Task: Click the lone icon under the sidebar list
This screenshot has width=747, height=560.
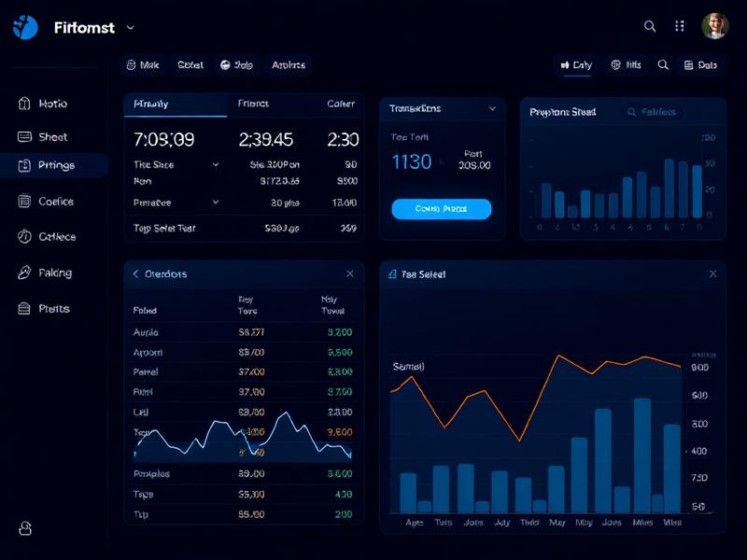Action: 25,528
